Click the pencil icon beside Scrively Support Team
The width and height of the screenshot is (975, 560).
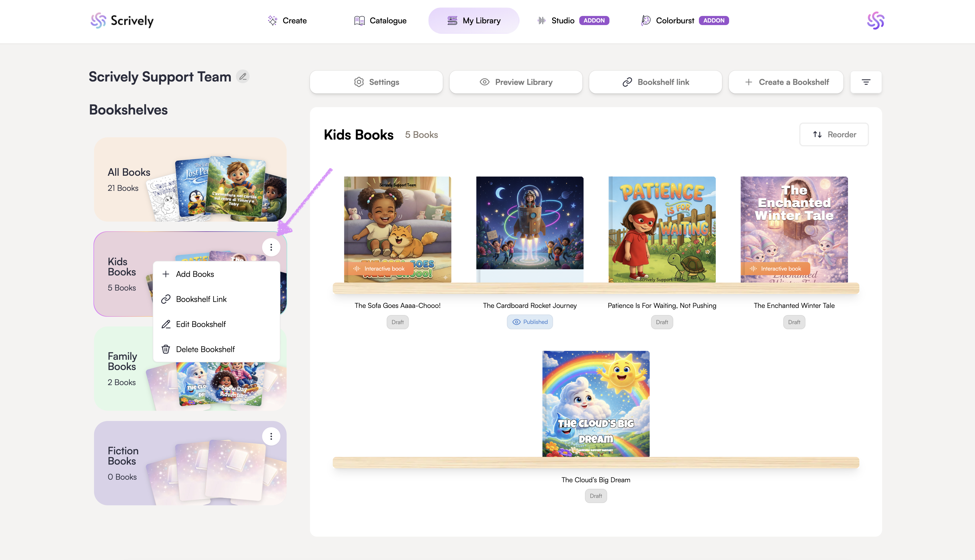point(243,77)
